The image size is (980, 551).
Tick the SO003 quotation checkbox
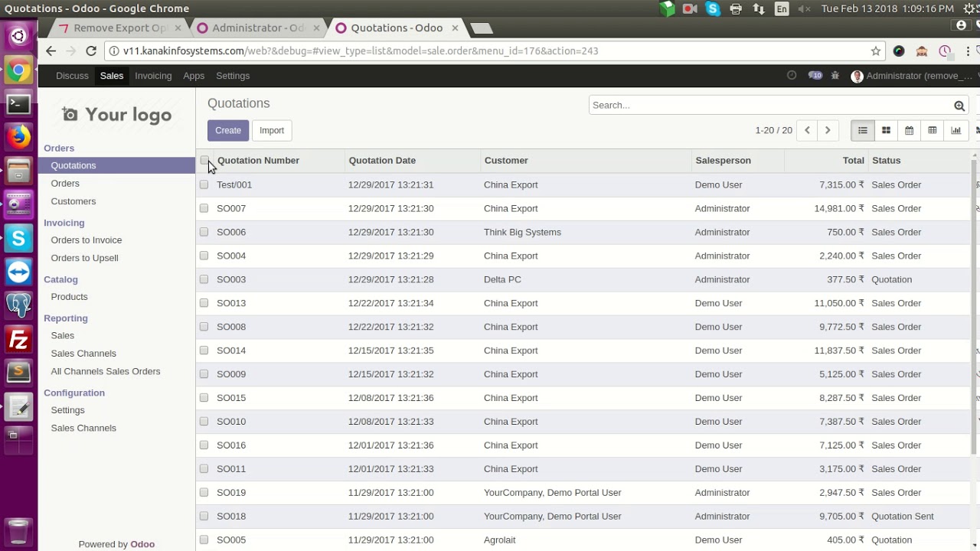(x=204, y=279)
